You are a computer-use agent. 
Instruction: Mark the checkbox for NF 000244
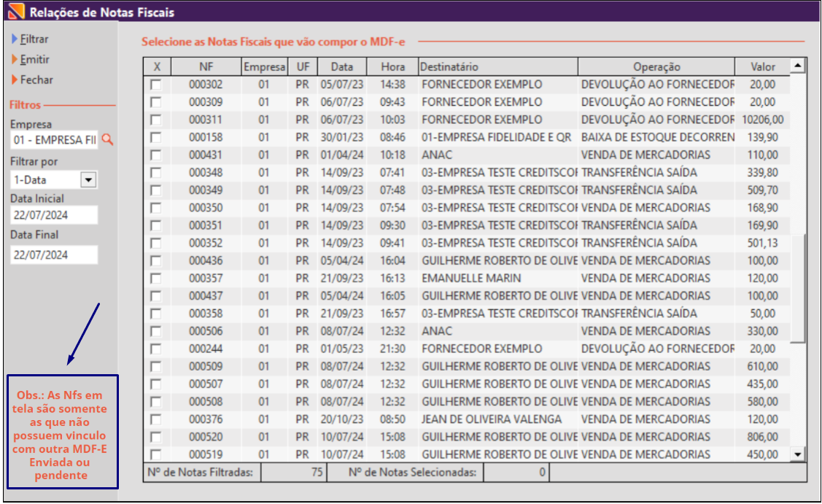pos(155,349)
